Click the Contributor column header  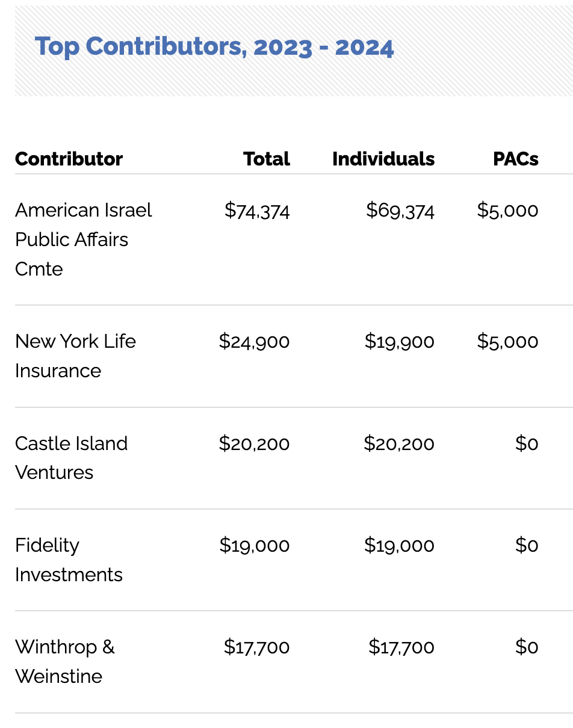pyautogui.click(x=69, y=159)
